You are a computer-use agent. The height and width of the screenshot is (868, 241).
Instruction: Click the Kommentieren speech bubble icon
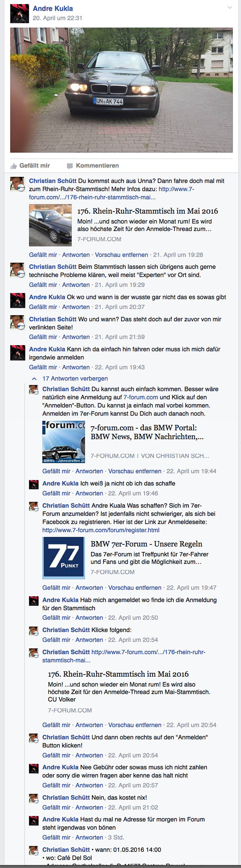click(70, 166)
